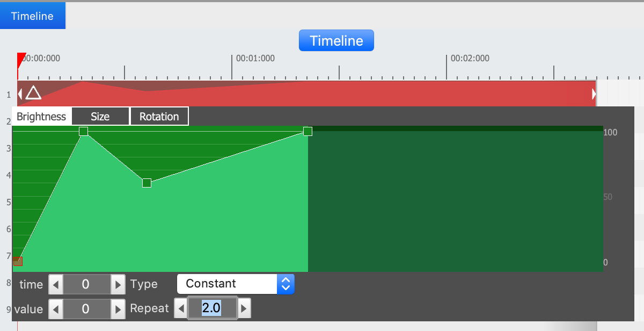
Task: Decrease Repeat count with the left arrow
Action: (181, 308)
